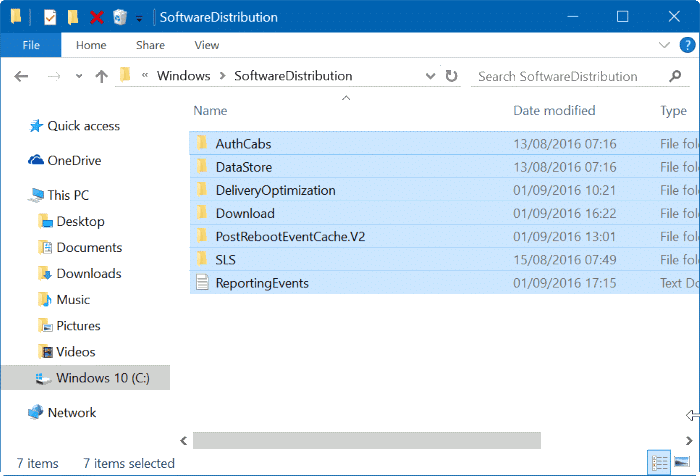Open Downloads in navigation pane
The height and width of the screenshot is (476, 700).
80,273
